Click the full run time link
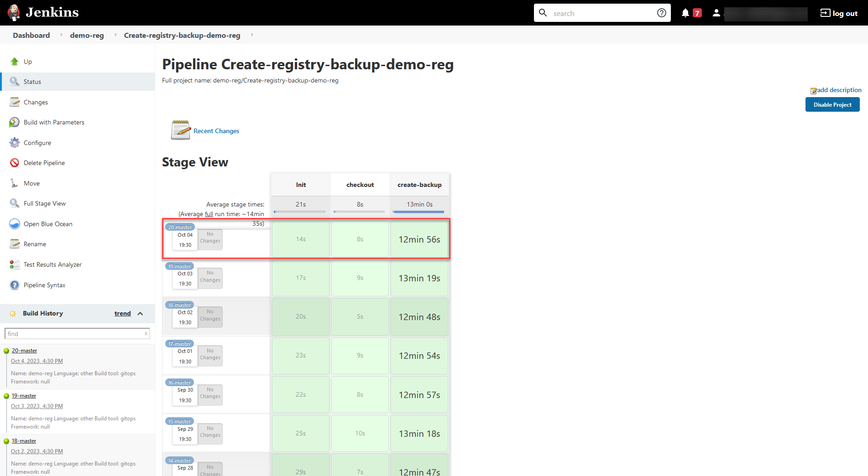This screenshot has width=868, height=476. (x=209, y=214)
